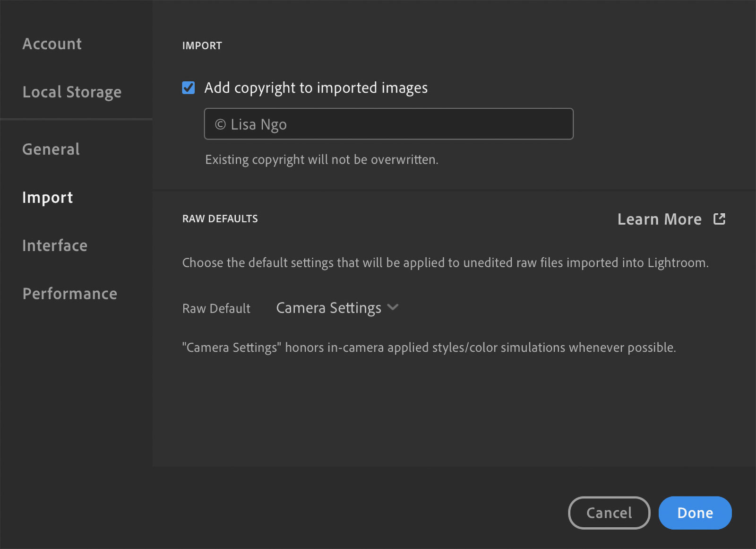The width and height of the screenshot is (756, 549).
Task: Click the 'Raw Default' field label
Action: (x=216, y=309)
